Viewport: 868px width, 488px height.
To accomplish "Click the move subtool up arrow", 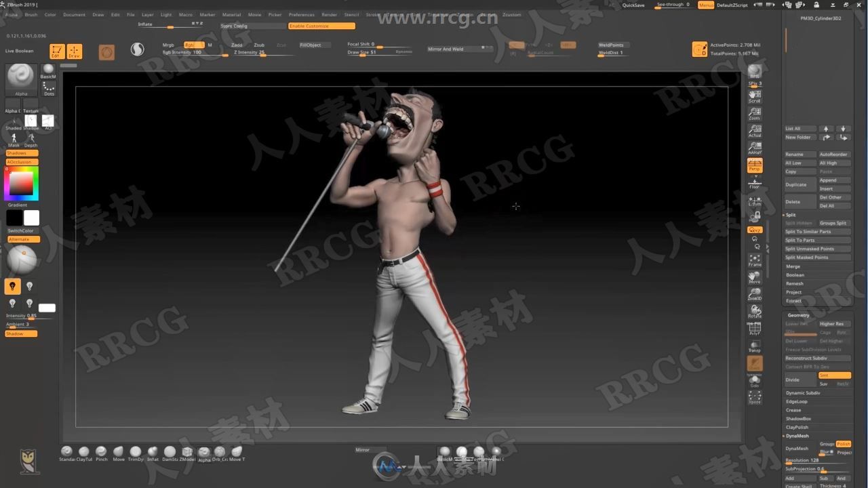I will [826, 128].
